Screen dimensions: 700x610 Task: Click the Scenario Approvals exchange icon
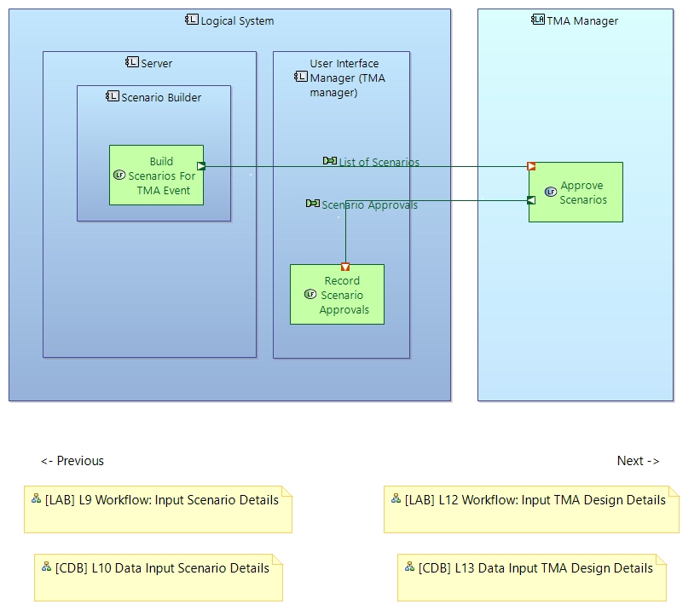coord(313,204)
